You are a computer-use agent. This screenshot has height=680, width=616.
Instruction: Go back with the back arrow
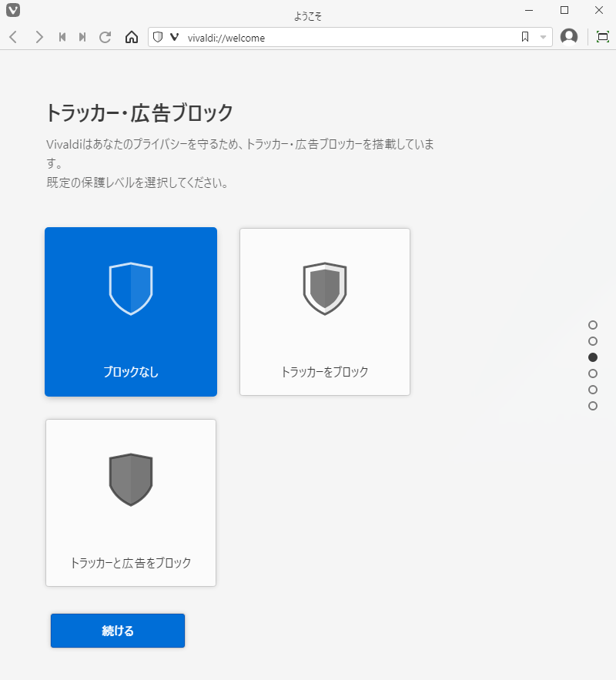tap(13, 37)
